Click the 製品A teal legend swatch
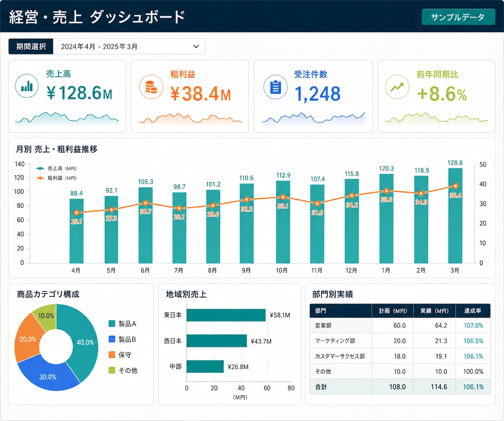Image resolution: width=504 pixels, height=421 pixels. [112, 323]
